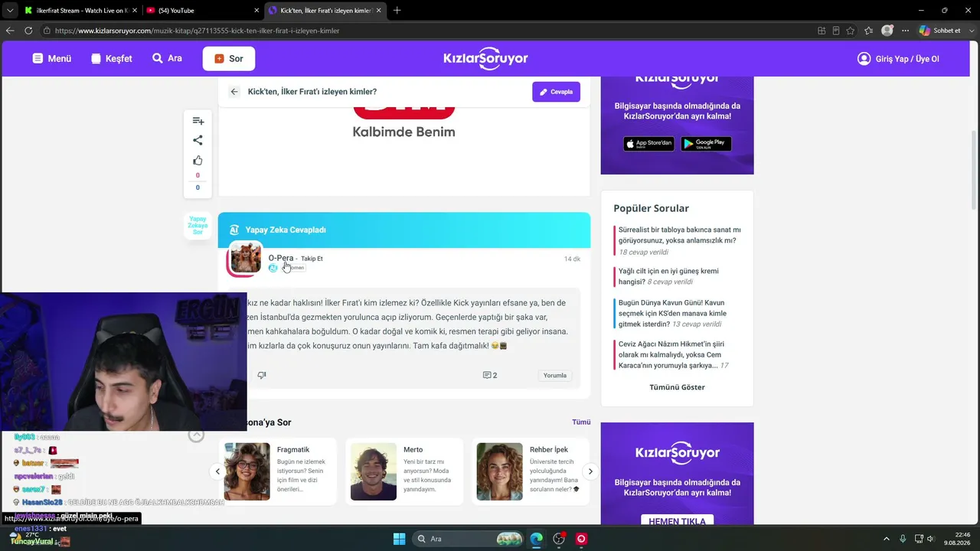Open the Rehber İpek persona card
Viewport: 980px width, 551px height.
[531, 471]
